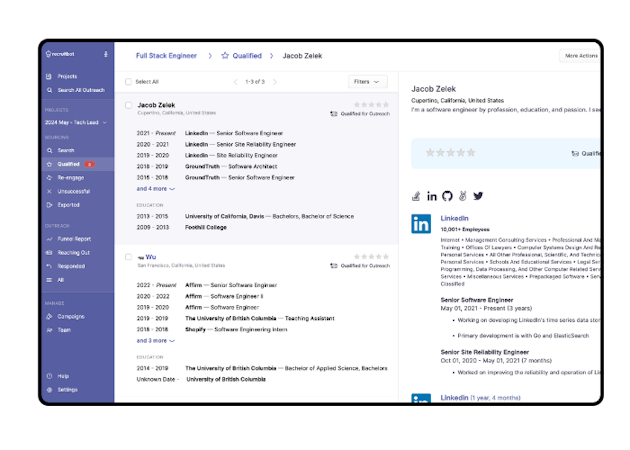The width and height of the screenshot is (630, 450).
Task: Check the Wu candidate checkbox
Action: [x=128, y=257]
